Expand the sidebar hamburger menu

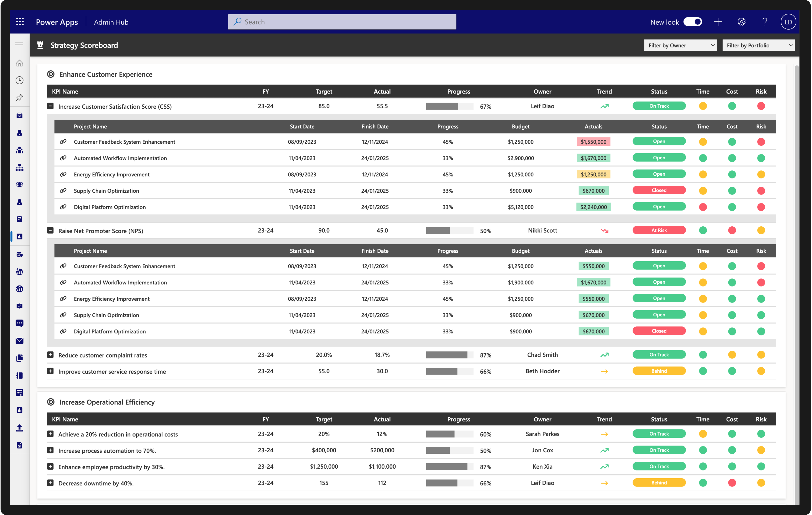tap(20, 44)
